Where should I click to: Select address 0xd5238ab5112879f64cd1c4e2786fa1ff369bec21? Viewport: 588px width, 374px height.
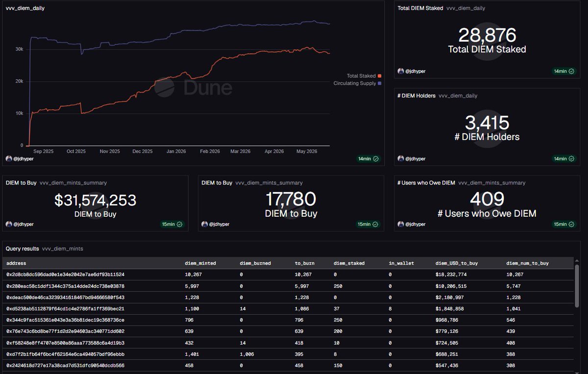click(65, 309)
